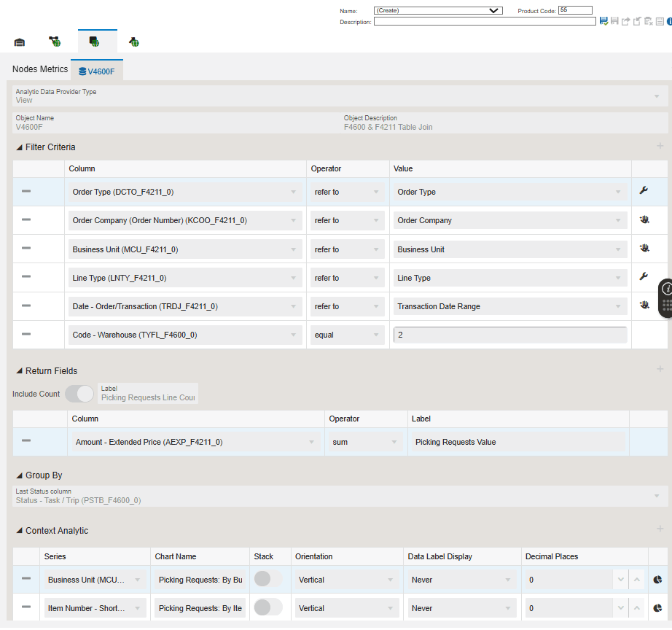Click pie chart icon for Business Unit series

click(657, 580)
